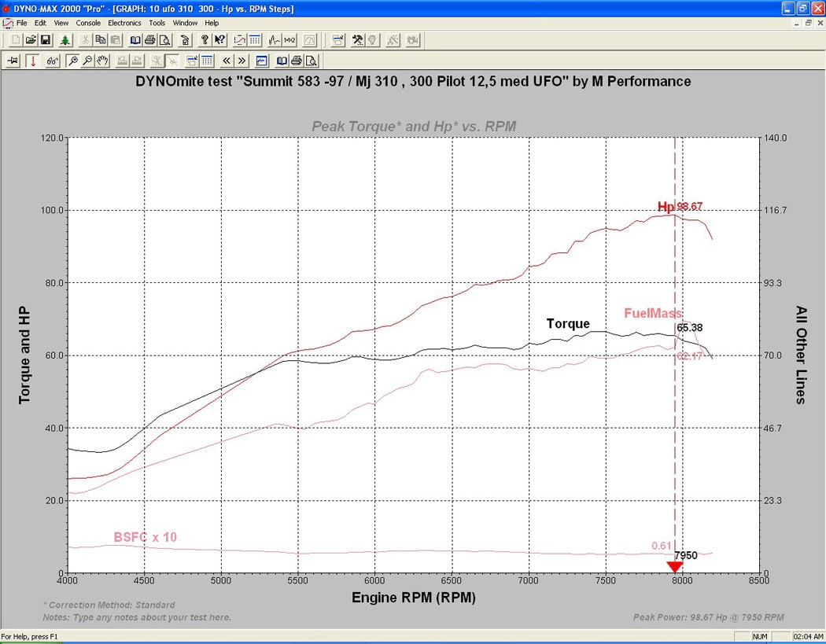Viewport: 826px width, 644px height.
Task: Go to previous with double left arrows
Action: [x=227, y=61]
